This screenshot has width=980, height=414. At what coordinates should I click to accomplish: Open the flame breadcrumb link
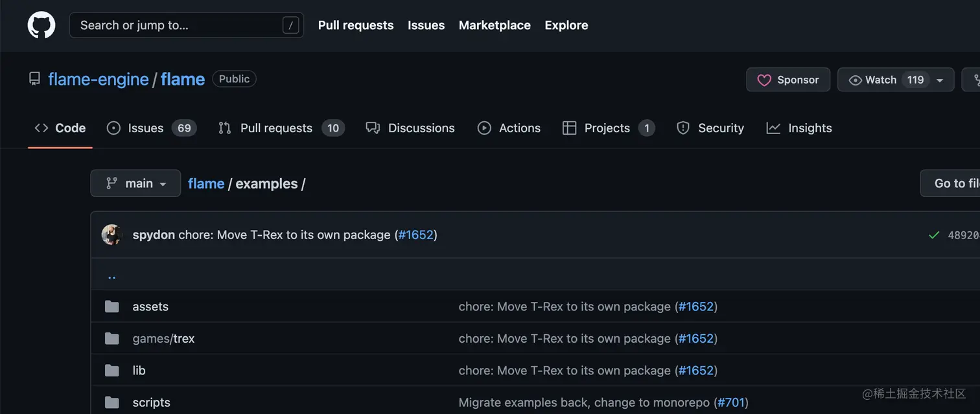pos(206,183)
